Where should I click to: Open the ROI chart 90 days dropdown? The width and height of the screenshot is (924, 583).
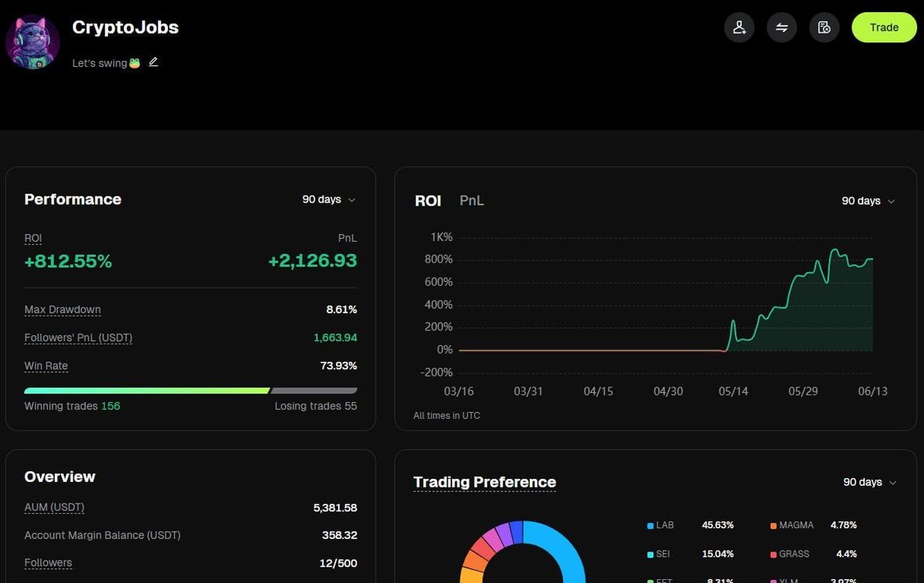[x=869, y=201]
